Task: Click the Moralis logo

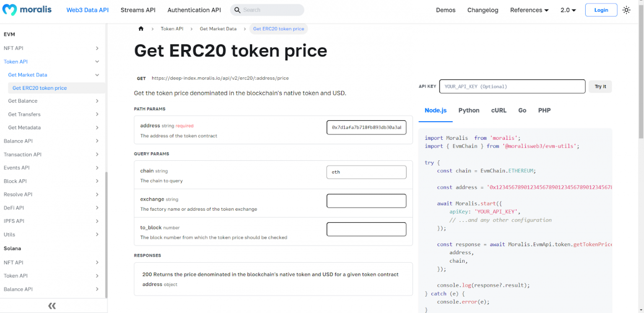Action: coord(27,9)
